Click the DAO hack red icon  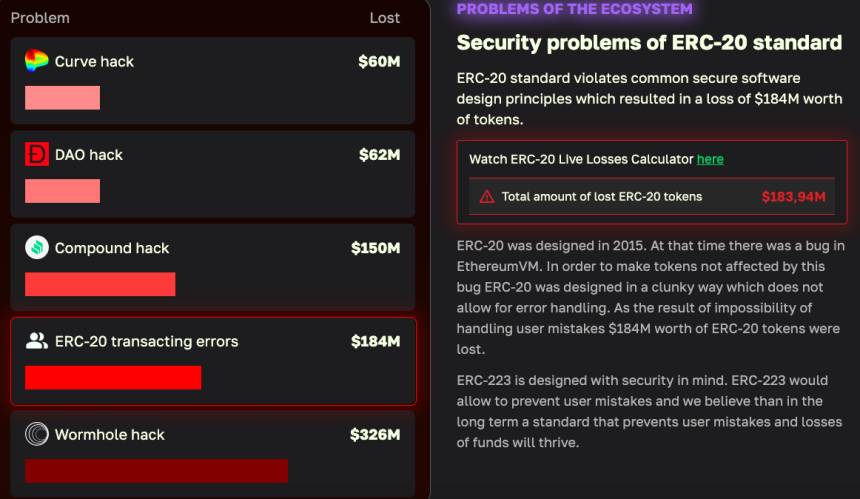(x=37, y=154)
